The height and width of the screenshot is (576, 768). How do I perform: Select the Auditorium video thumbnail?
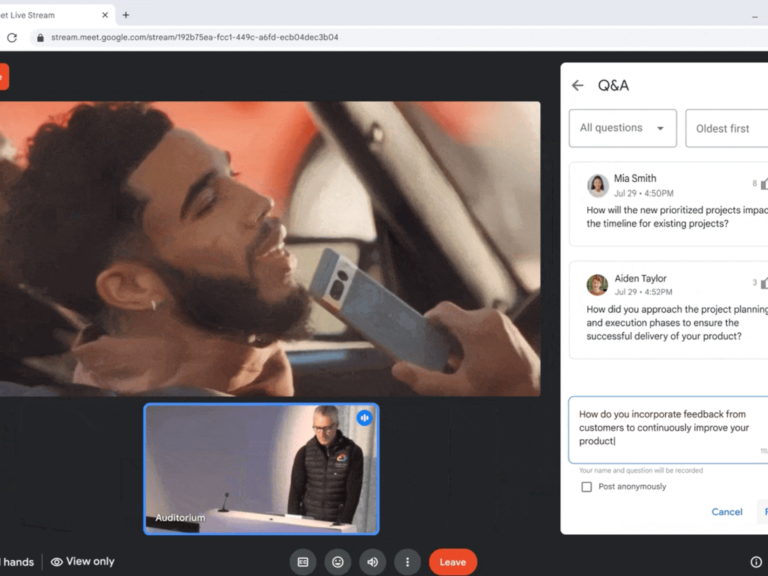pyautogui.click(x=261, y=469)
